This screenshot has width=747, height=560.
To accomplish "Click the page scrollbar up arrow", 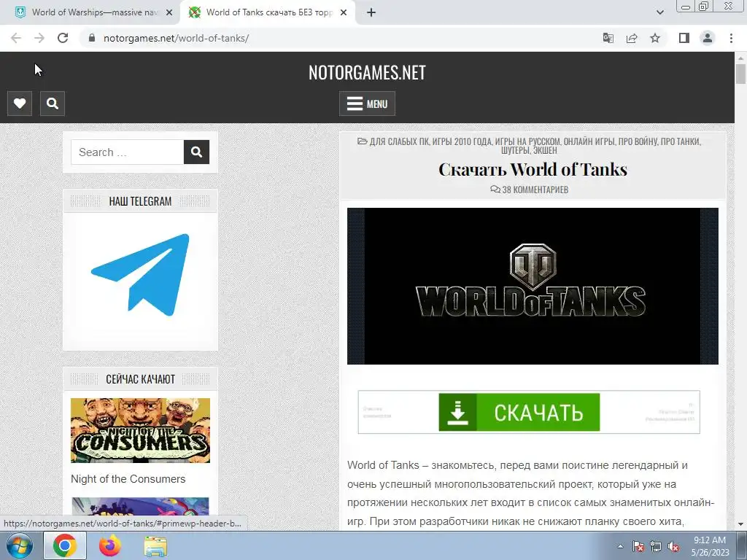I will (741, 58).
